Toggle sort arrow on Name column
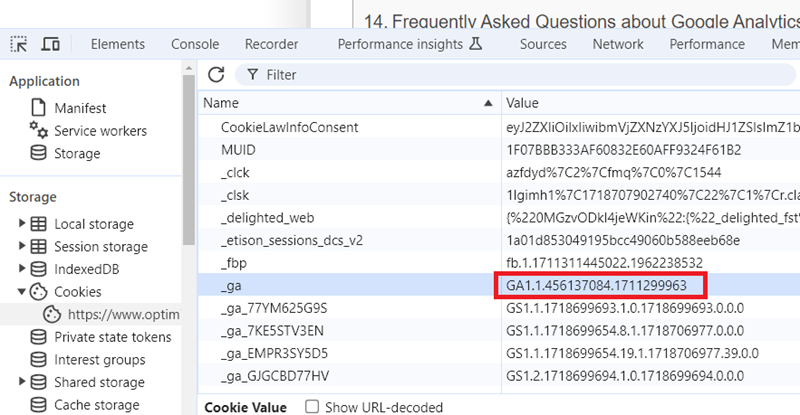Viewport: 800px width, 415px height. (488, 103)
